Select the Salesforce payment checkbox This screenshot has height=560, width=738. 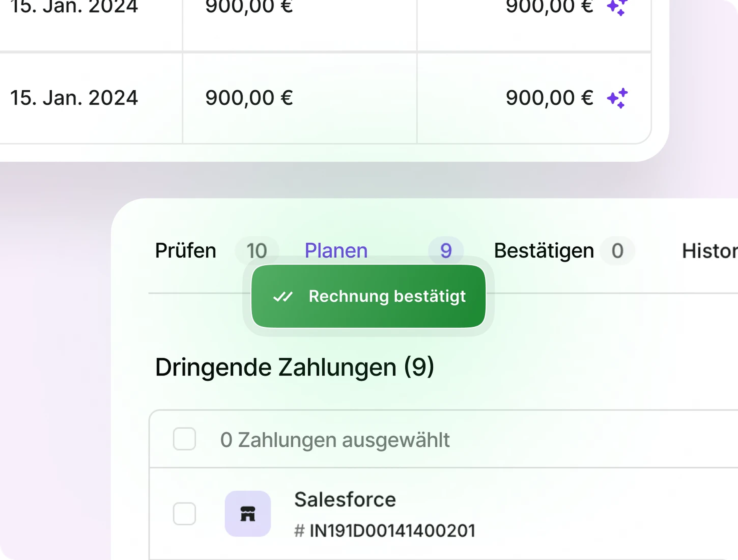184,514
